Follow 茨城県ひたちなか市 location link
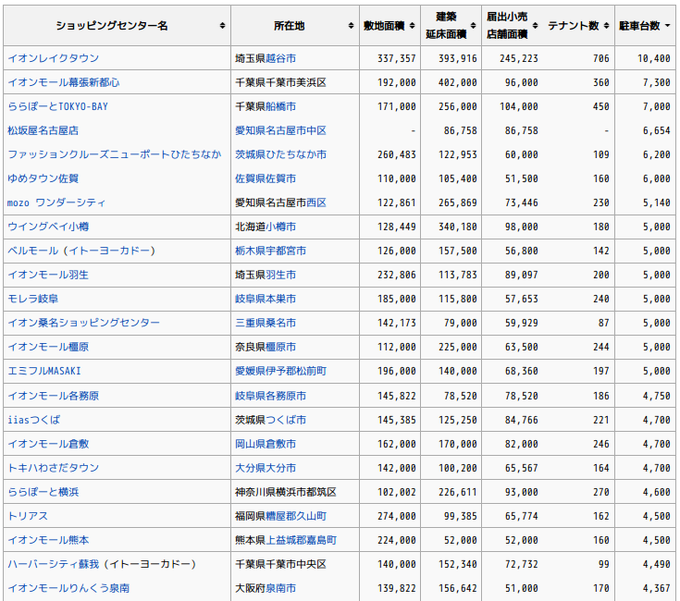This screenshot has height=601, width=680. (281, 154)
